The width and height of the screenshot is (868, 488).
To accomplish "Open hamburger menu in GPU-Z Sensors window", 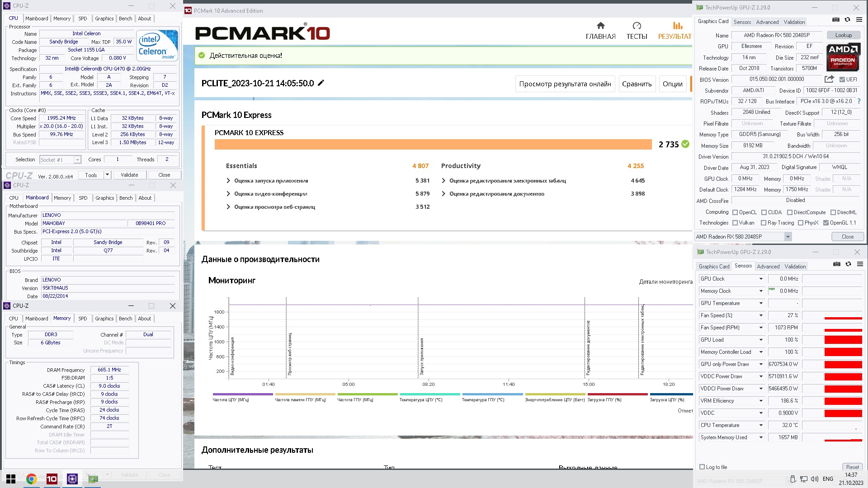I will [860, 264].
